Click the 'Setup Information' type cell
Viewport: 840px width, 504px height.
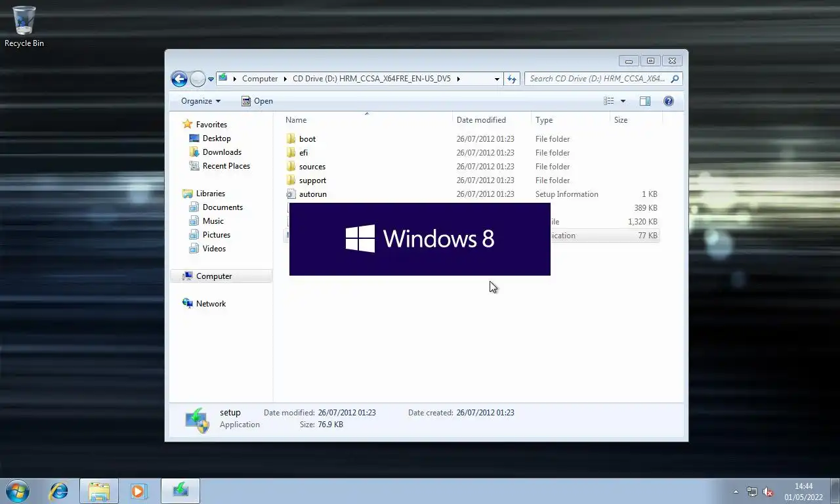tap(567, 194)
